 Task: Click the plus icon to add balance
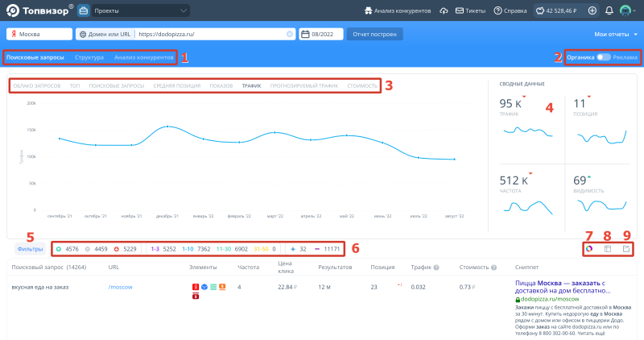(x=592, y=11)
